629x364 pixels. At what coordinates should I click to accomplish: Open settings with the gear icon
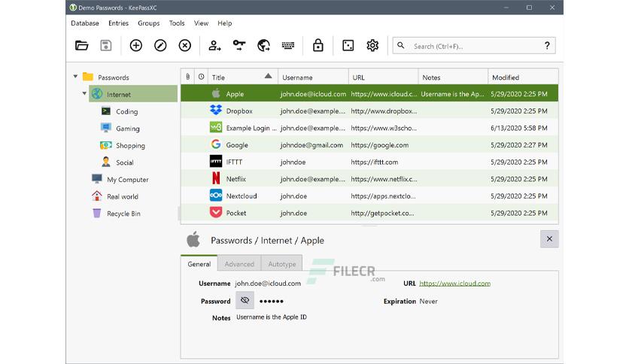click(x=372, y=45)
